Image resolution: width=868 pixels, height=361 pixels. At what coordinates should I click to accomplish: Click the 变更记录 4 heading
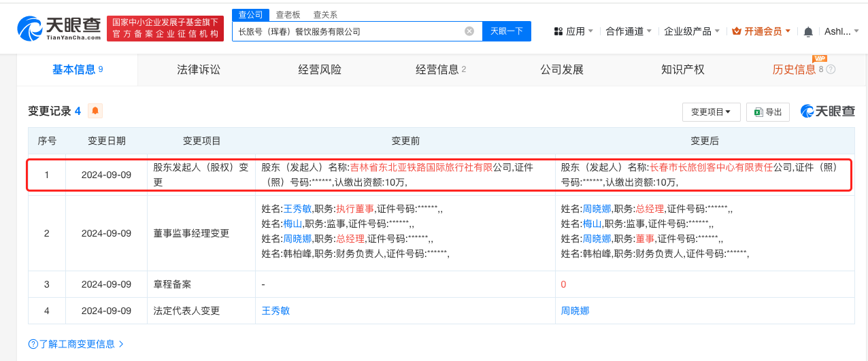54,111
